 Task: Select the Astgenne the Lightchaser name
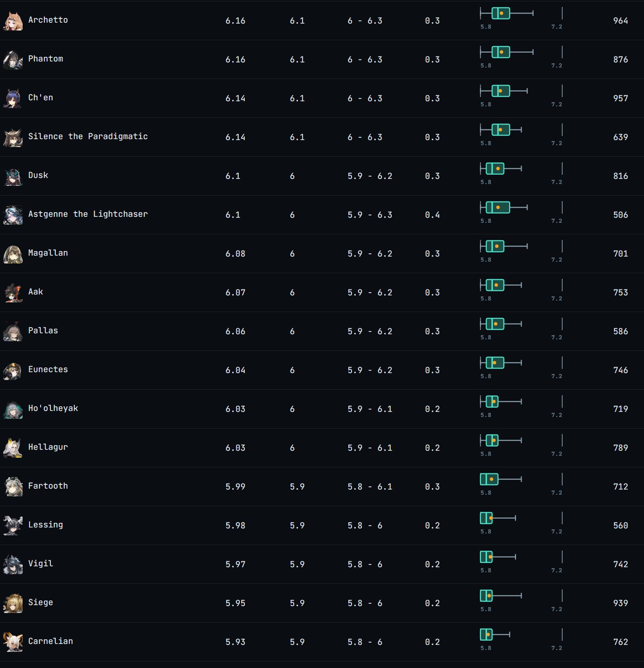pos(88,214)
